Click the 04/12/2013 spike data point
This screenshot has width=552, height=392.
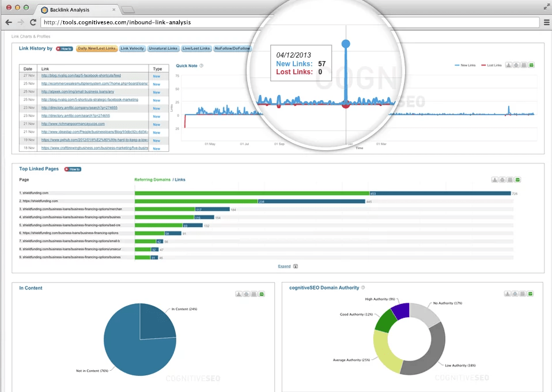pos(346,44)
